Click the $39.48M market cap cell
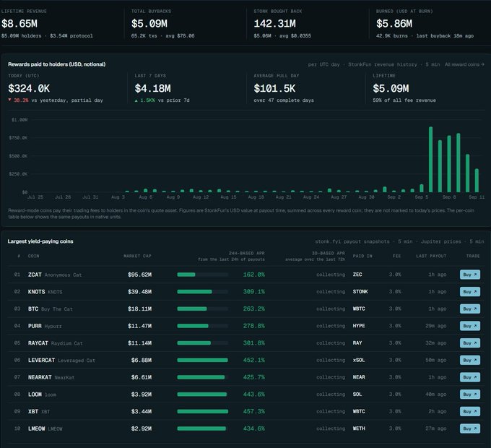 coord(139,292)
